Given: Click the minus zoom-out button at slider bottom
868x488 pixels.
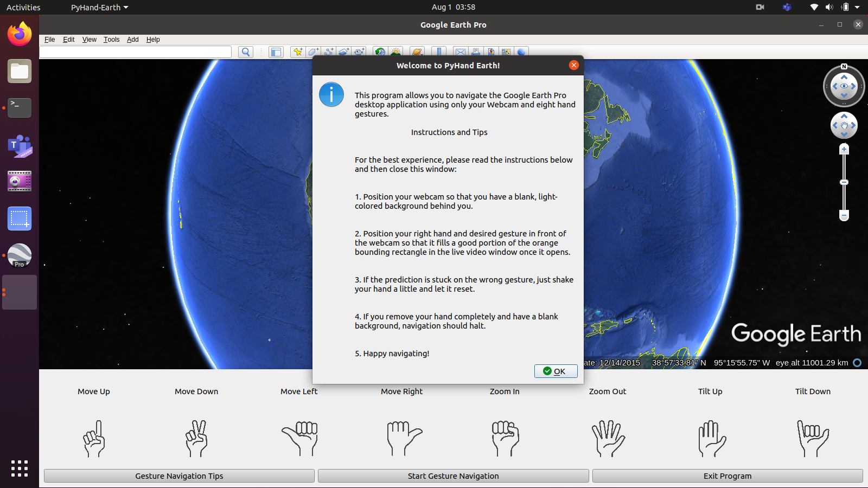Looking at the screenshot, I should [x=844, y=215].
